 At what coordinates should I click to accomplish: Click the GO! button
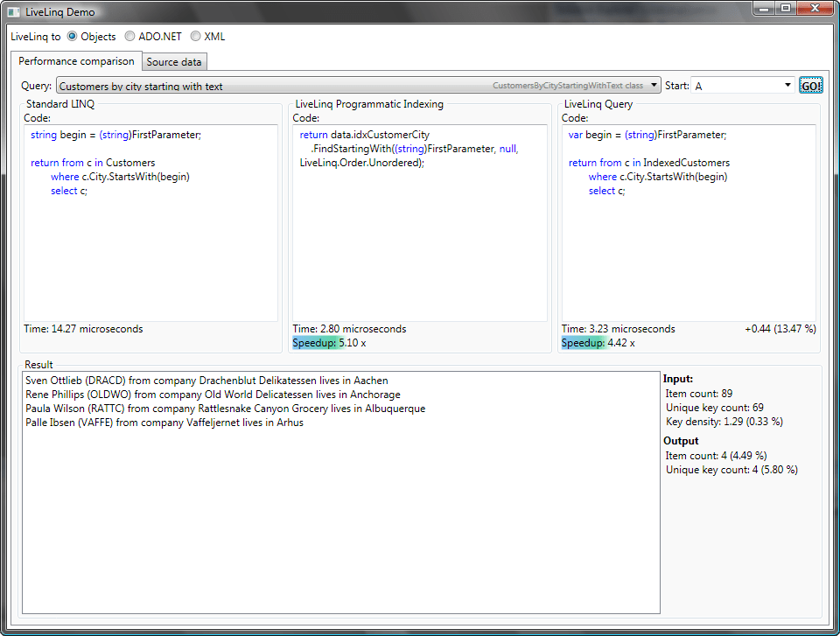pos(810,86)
